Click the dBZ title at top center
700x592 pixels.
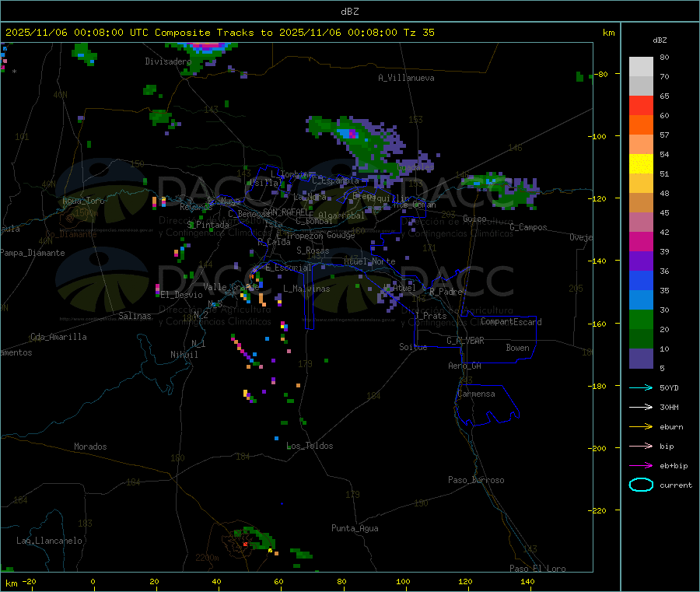(x=349, y=12)
